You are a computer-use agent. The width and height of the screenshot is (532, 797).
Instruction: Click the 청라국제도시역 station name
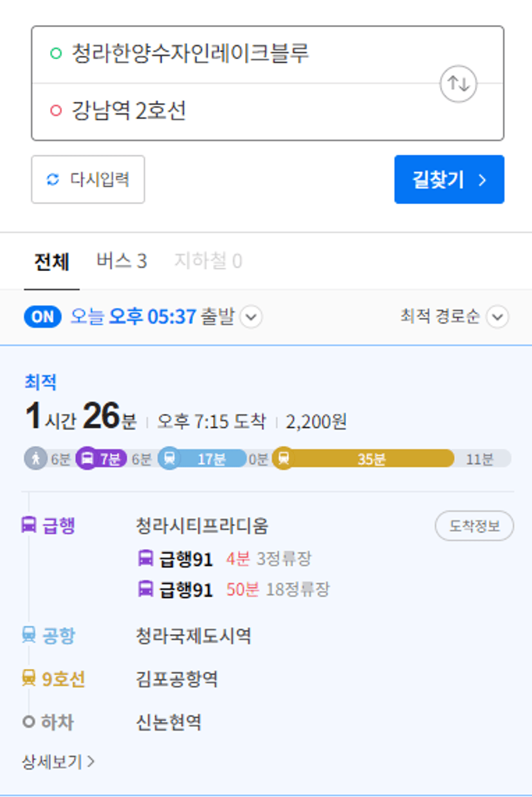(194, 637)
